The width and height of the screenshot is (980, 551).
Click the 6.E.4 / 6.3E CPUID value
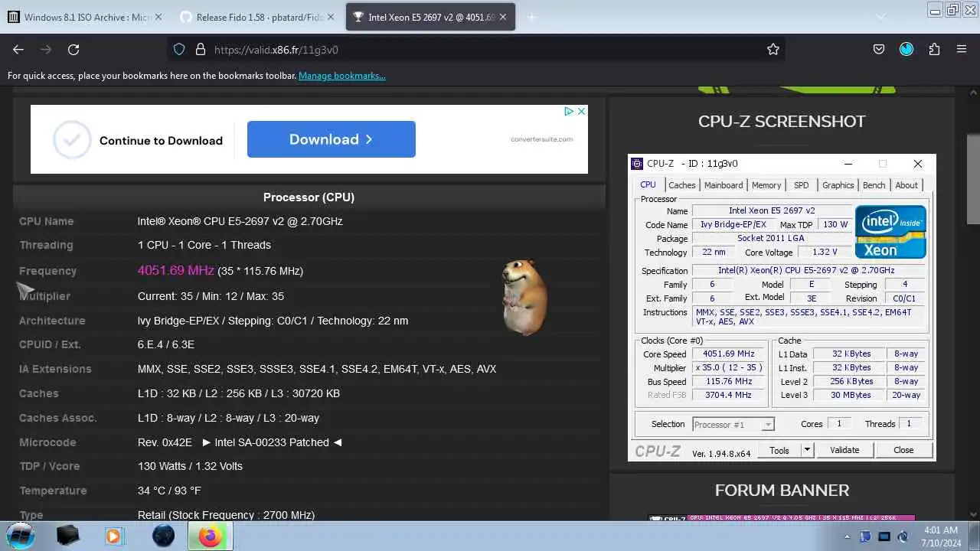166,344
